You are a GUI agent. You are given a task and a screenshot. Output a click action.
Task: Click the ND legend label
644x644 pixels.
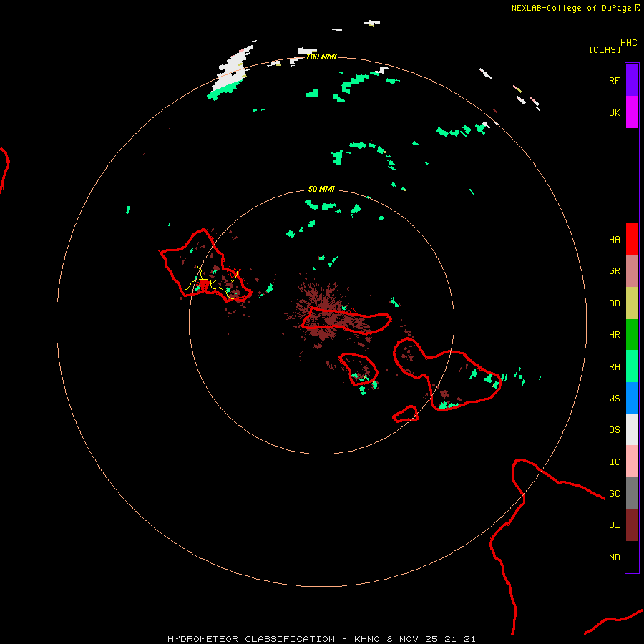tap(614, 557)
